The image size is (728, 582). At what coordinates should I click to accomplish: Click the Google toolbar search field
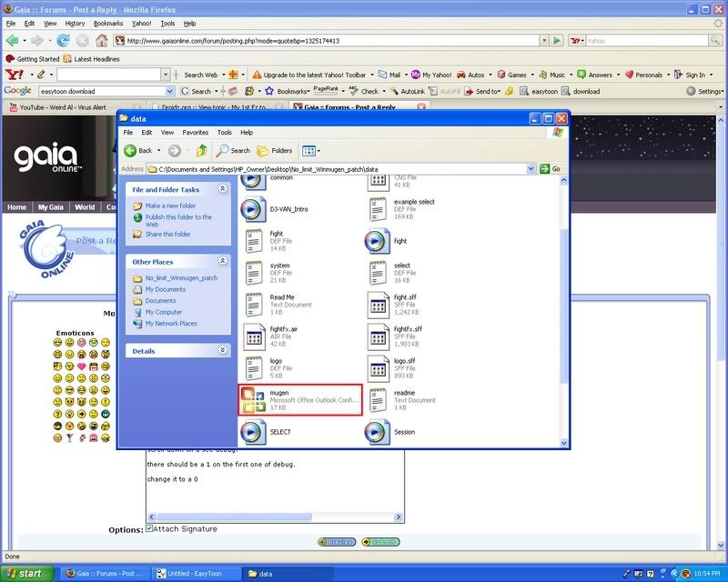pyautogui.click(x=103, y=91)
